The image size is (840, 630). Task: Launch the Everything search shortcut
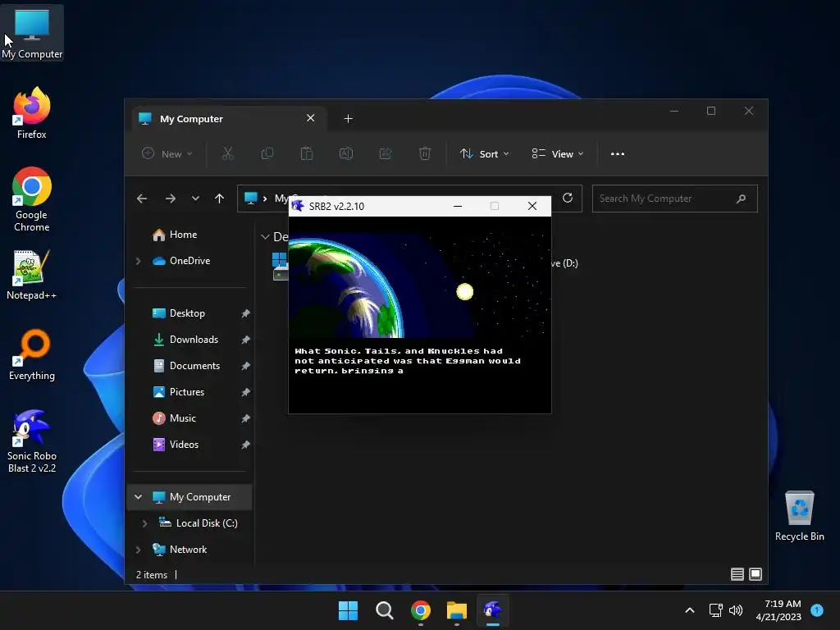(x=32, y=354)
